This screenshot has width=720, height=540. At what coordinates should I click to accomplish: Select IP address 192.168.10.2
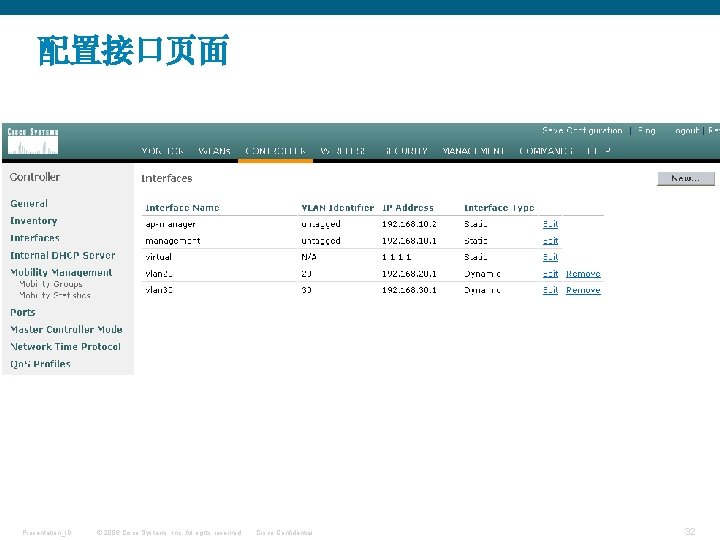[x=409, y=224]
